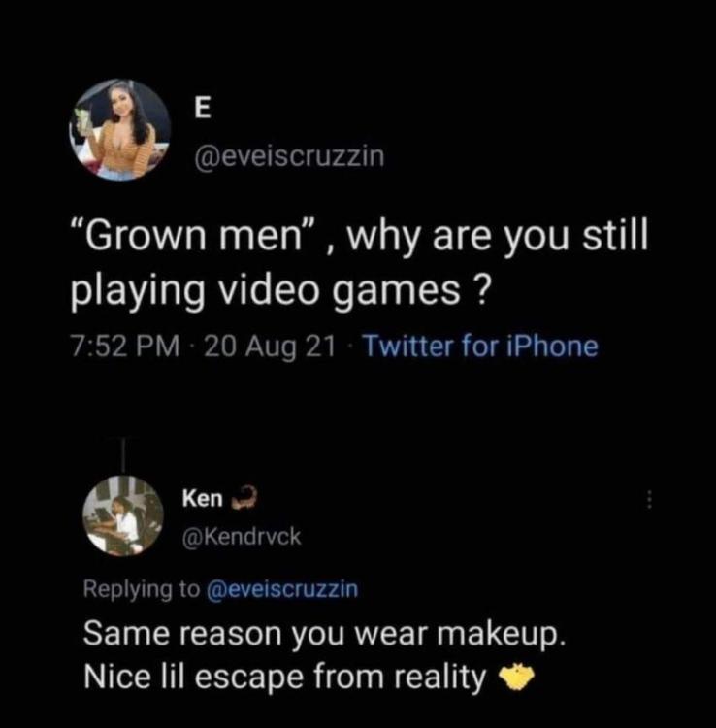The width and height of the screenshot is (716, 728).
Task: Open Ken's profile picture
Action: tap(122, 515)
